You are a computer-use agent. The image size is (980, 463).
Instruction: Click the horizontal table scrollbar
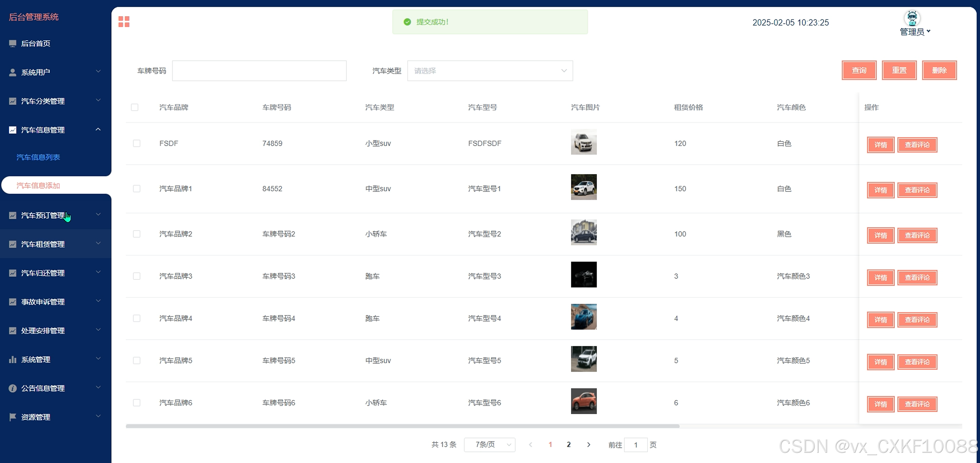(x=402, y=426)
